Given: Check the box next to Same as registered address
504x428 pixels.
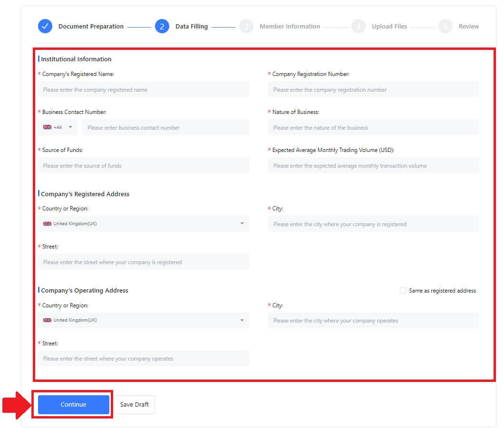Looking at the screenshot, I should pyautogui.click(x=403, y=290).
